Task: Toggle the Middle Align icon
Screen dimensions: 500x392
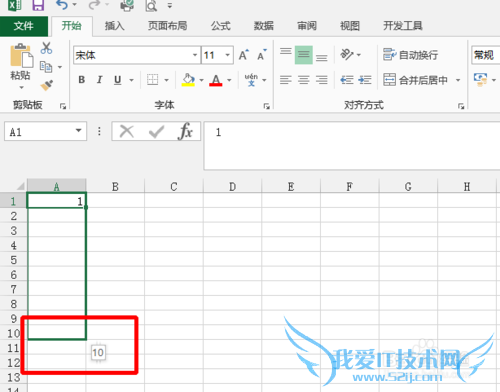Action: click(304, 55)
